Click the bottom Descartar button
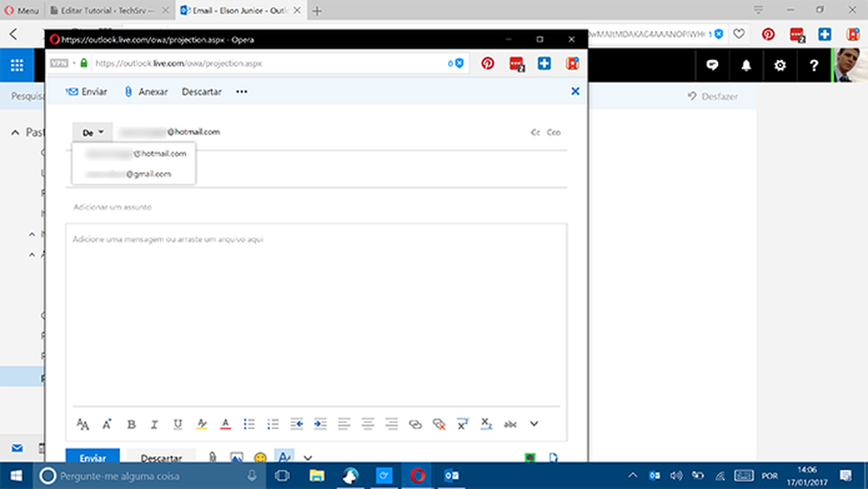The height and width of the screenshot is (489, 868). pyautogui.click(x=161, y=457)
